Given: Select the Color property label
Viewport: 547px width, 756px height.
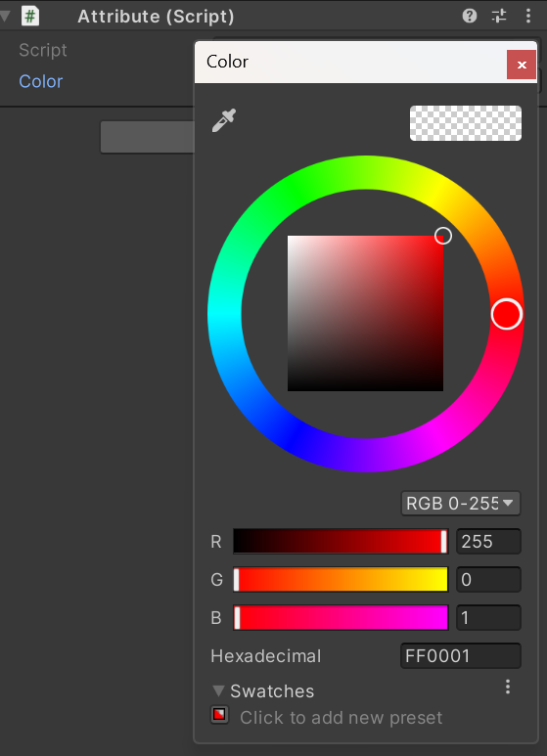Looking at the screenshot, I should point(41,81).
